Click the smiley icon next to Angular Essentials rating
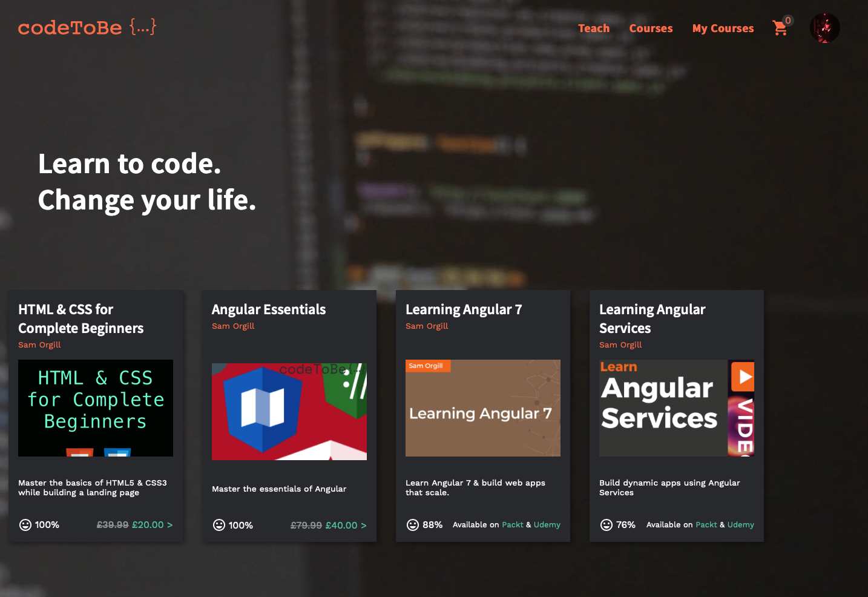Screen dimensions: 868x597 219,526
